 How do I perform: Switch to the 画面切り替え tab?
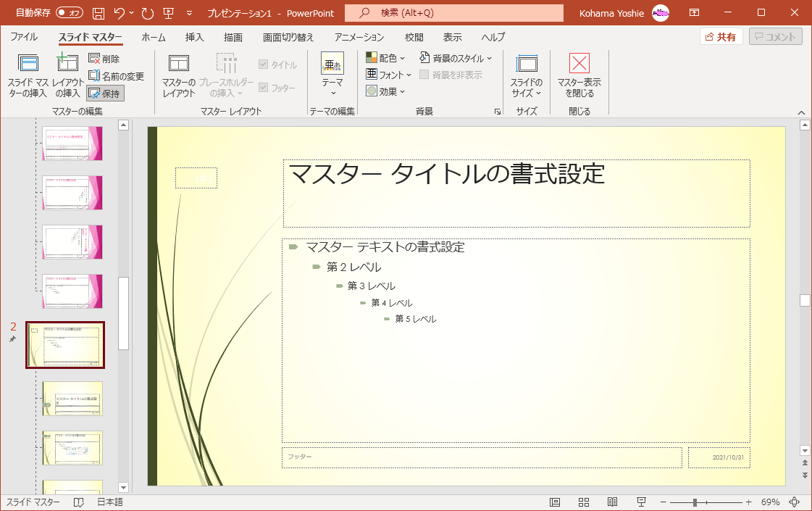click(x=288, y=37)
